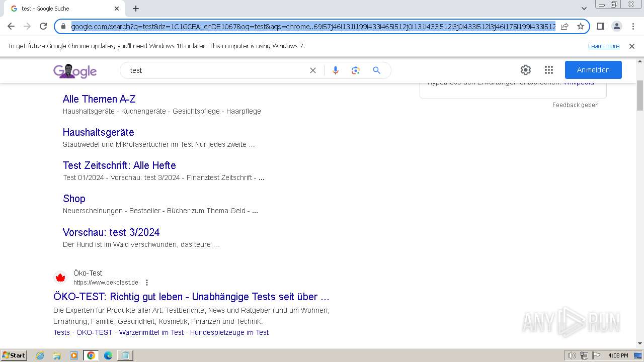View site information via lock icon
This screenshot has width=644, height=362.
tap(63, 26)
